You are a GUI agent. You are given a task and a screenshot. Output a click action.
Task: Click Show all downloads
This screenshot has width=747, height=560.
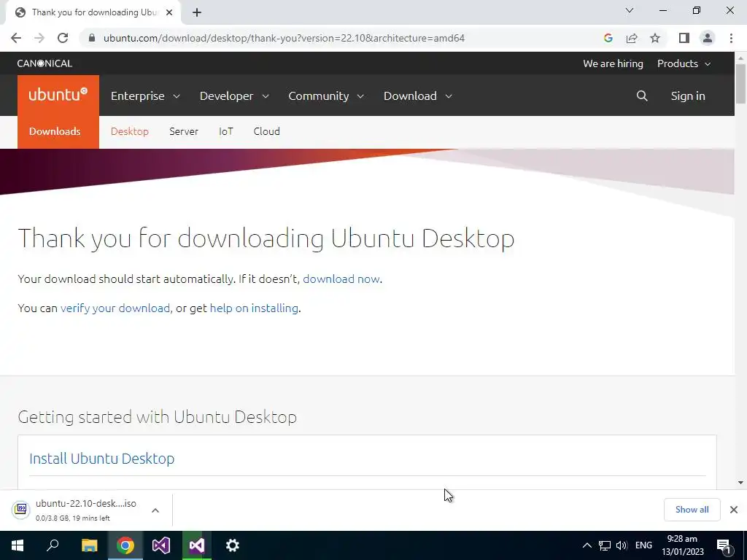pos(692,510)
